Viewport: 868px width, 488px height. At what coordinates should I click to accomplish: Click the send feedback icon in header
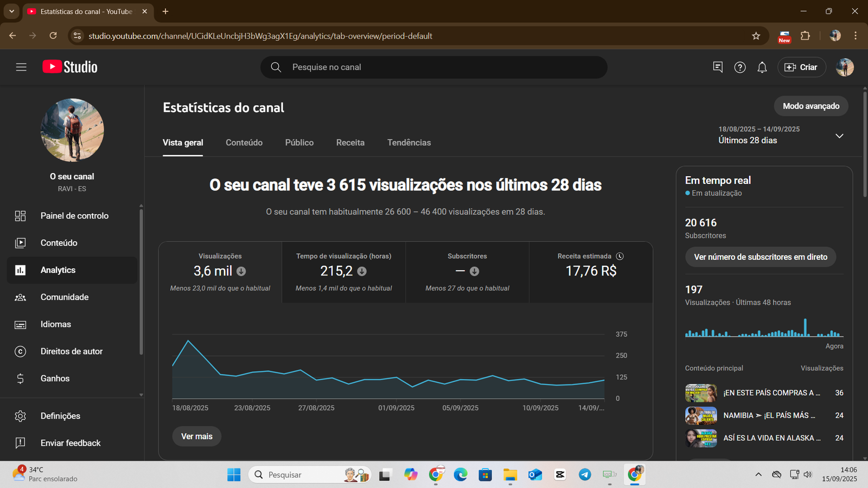717,67
